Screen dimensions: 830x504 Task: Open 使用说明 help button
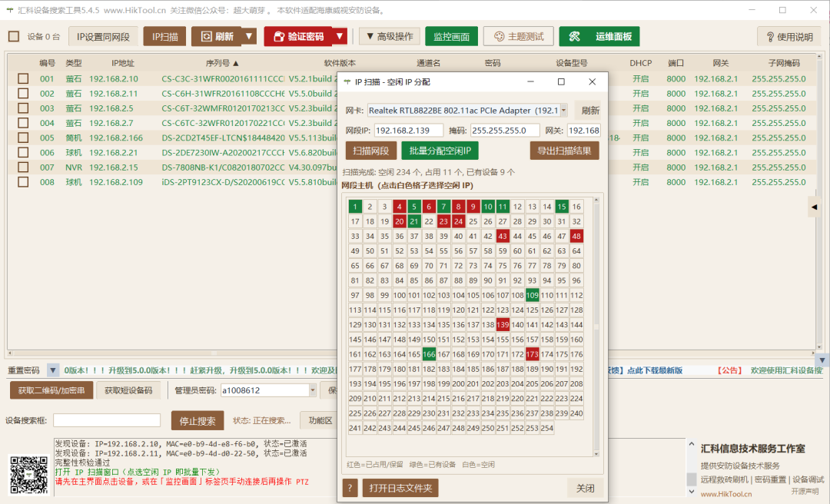[789, 37]
